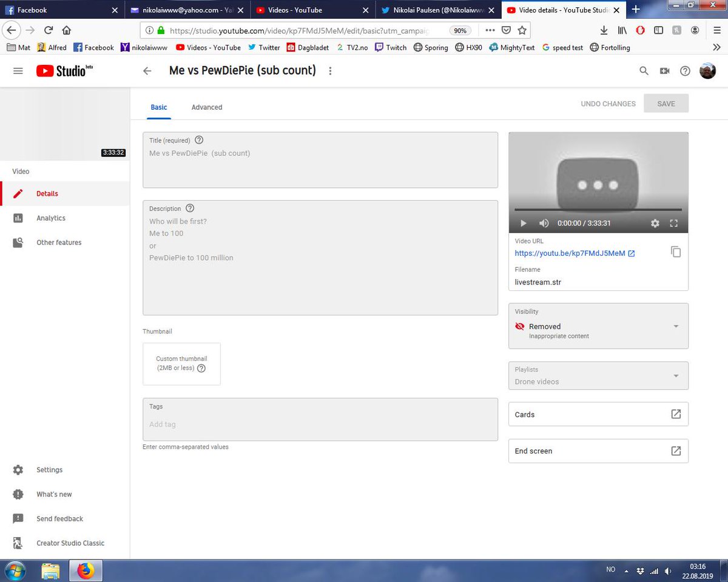Open the Twitch bookmark

pos(391,47)
